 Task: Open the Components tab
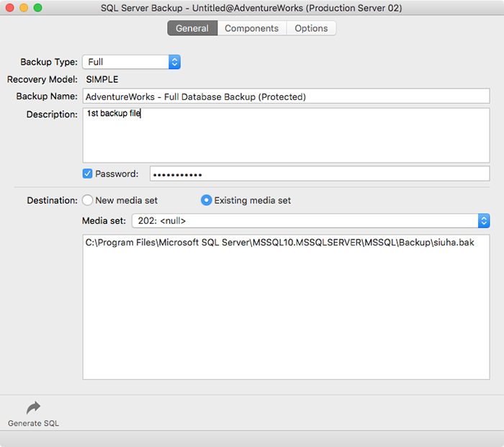(252, 28)
